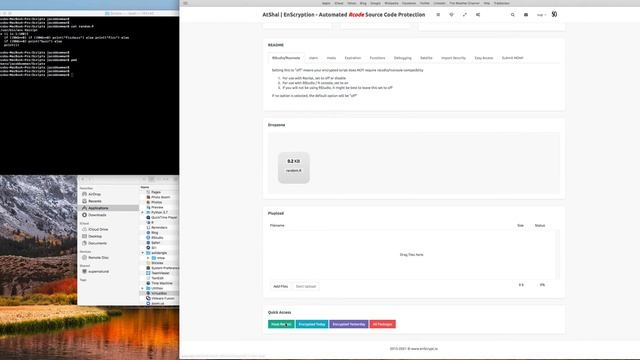This screenshot has height=360, width=640.
Task: Click the EnScryption logo at the header's right end
Action: (554, 14)
